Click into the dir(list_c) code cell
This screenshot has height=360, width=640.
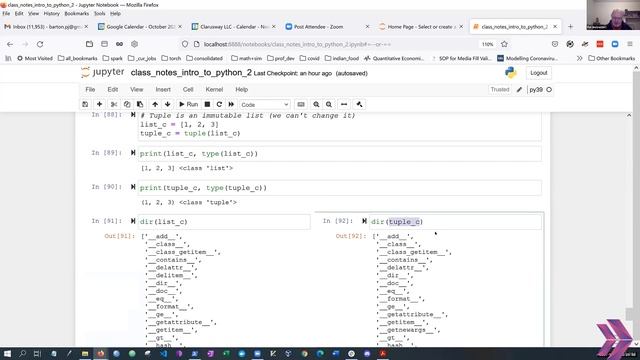(x=224, y=222)
